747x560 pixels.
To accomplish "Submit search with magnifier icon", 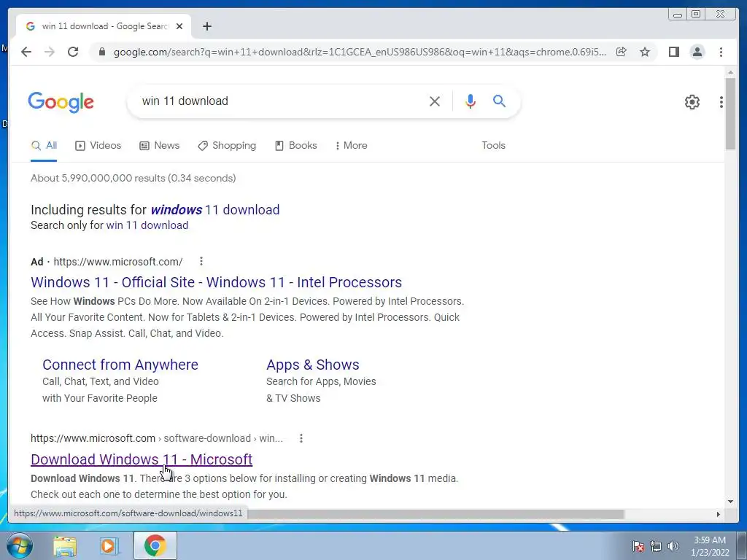I will [499, 101].
